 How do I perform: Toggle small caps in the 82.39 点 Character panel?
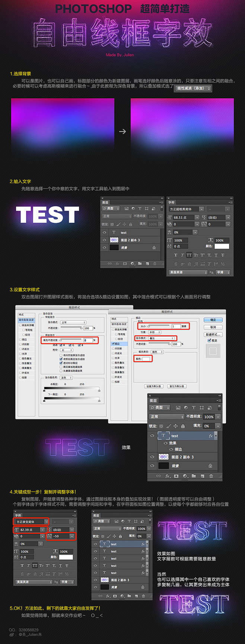(x=41, y=565)
